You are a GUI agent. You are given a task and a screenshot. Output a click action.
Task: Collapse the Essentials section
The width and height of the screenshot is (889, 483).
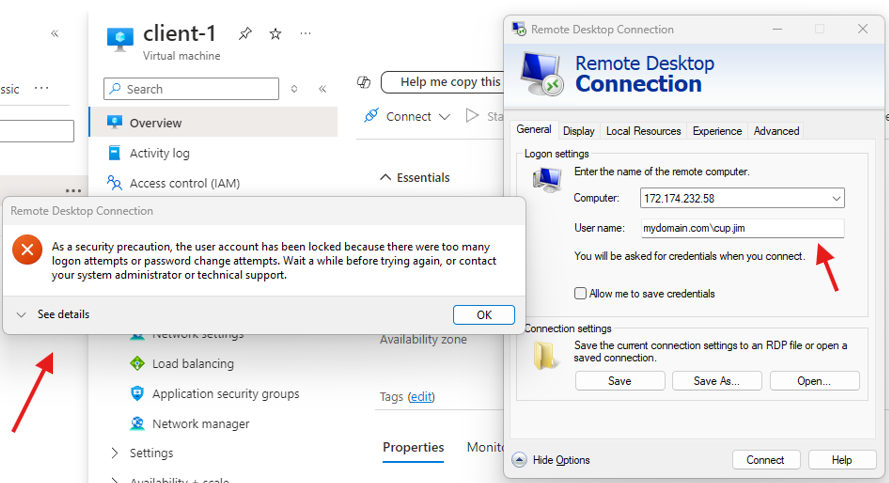[386, 177]
